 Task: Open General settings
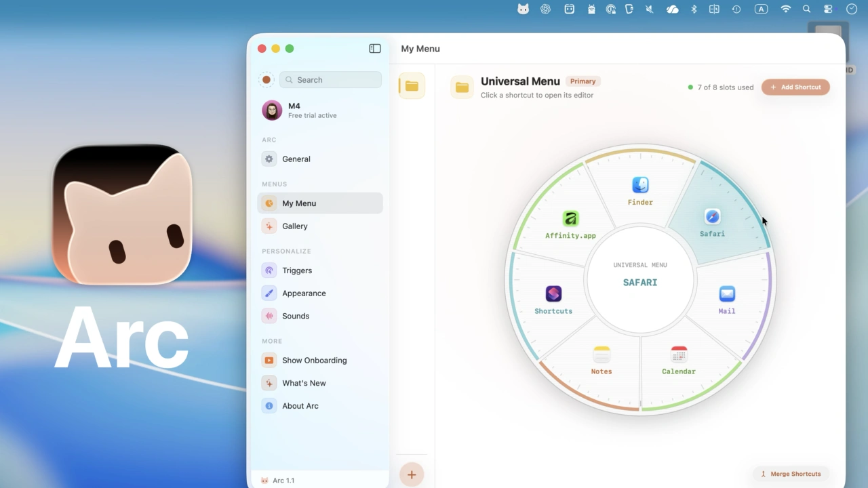coord(320,159)
